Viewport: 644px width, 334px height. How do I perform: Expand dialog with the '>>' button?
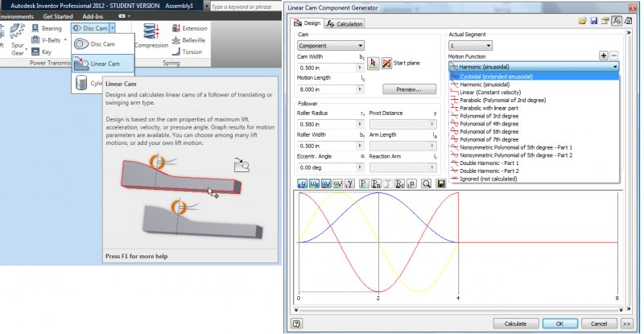pyautogui.click(x=626, y=324)
